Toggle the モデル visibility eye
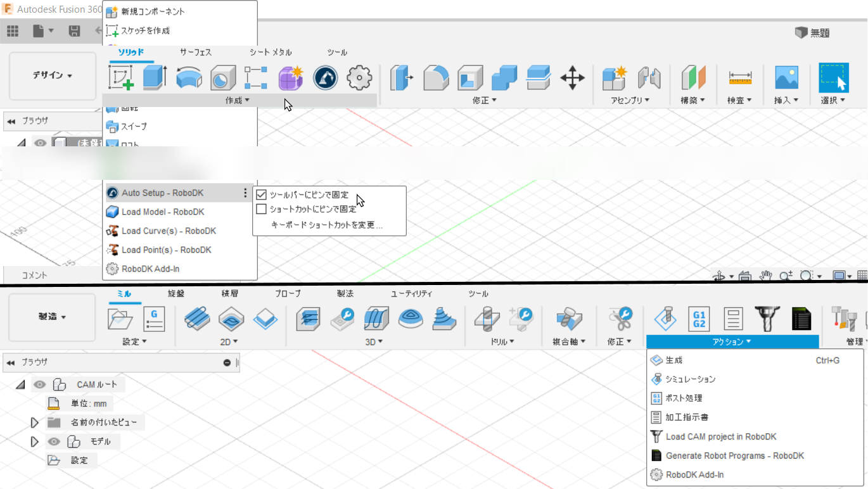 click(x=54, y=441)
